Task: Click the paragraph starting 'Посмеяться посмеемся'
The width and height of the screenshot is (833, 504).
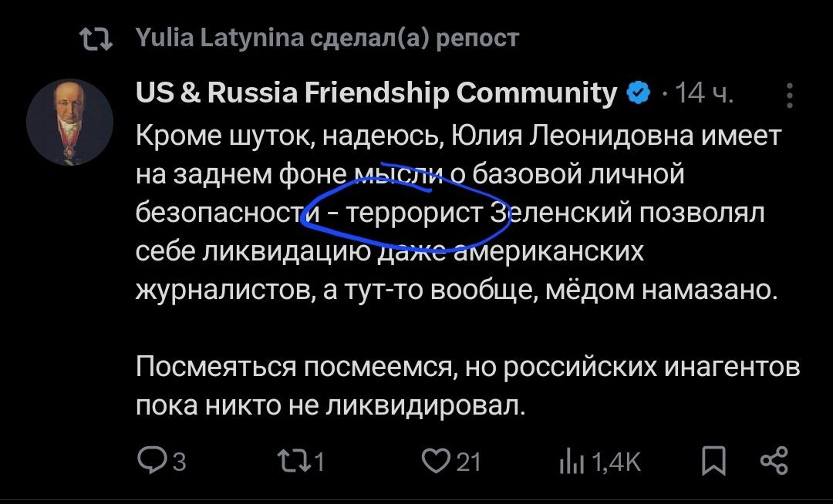Action: coord(467,386)
